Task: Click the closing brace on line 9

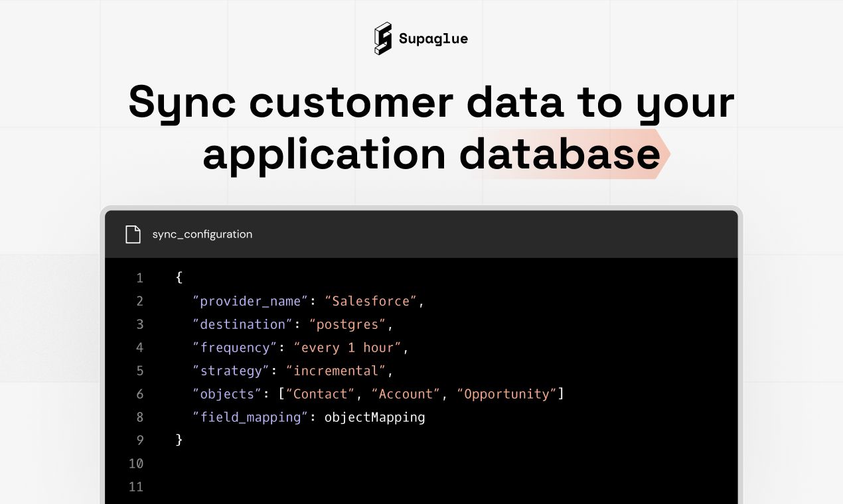Action: [x=179, y=440]
